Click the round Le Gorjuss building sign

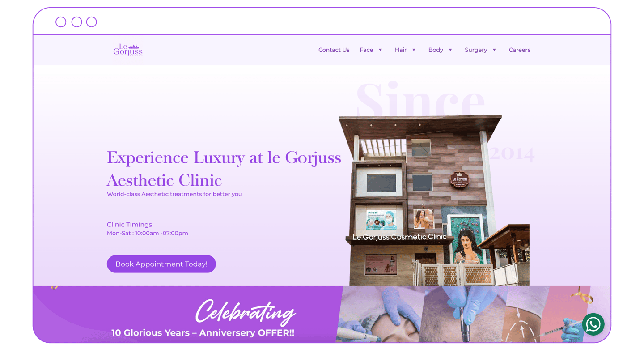[459, 179]
